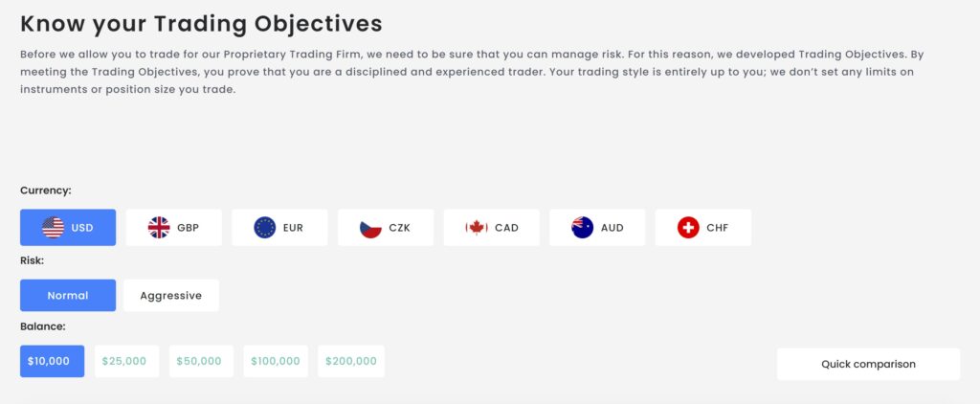
Task: Click the Swiss flag icon
Action: (x=688, y=228)
